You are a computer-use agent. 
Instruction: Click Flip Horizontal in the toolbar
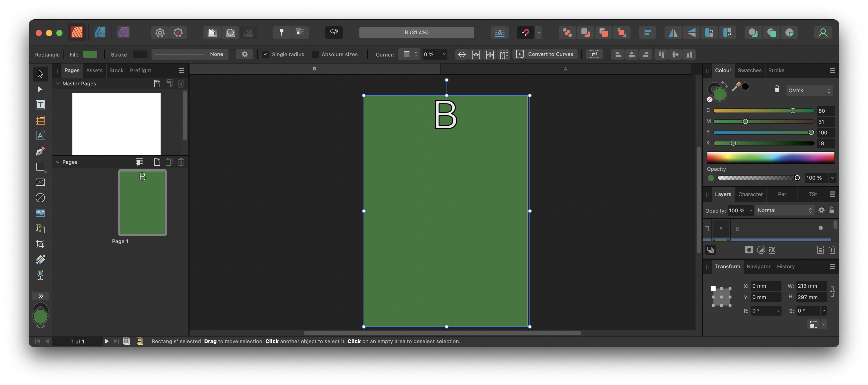pos(673,32)
